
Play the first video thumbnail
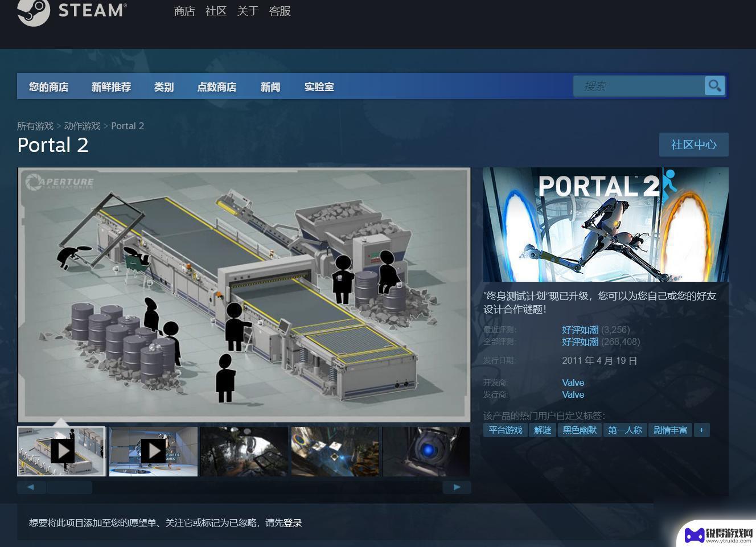pos(61,451)
